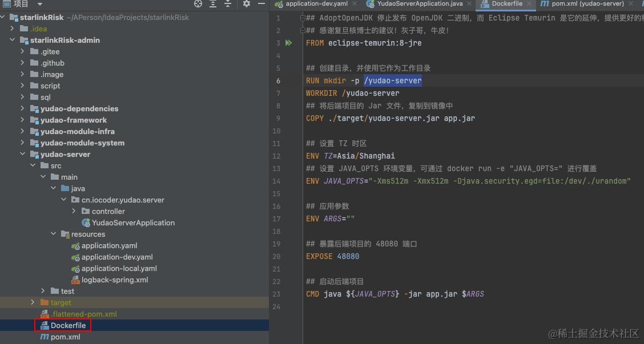Expand the controller package
Screen dimensions: 644x344
click(x=74, y=212)
